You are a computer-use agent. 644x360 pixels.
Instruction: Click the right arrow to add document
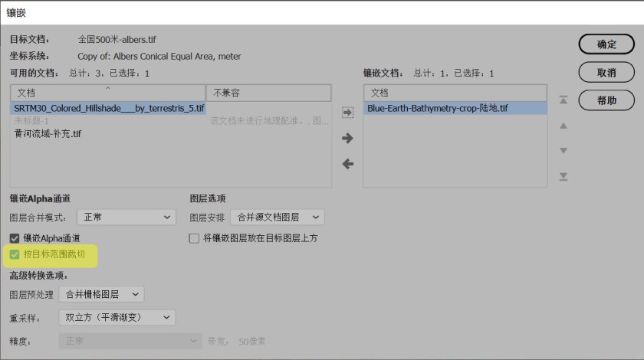coord(347,138)
